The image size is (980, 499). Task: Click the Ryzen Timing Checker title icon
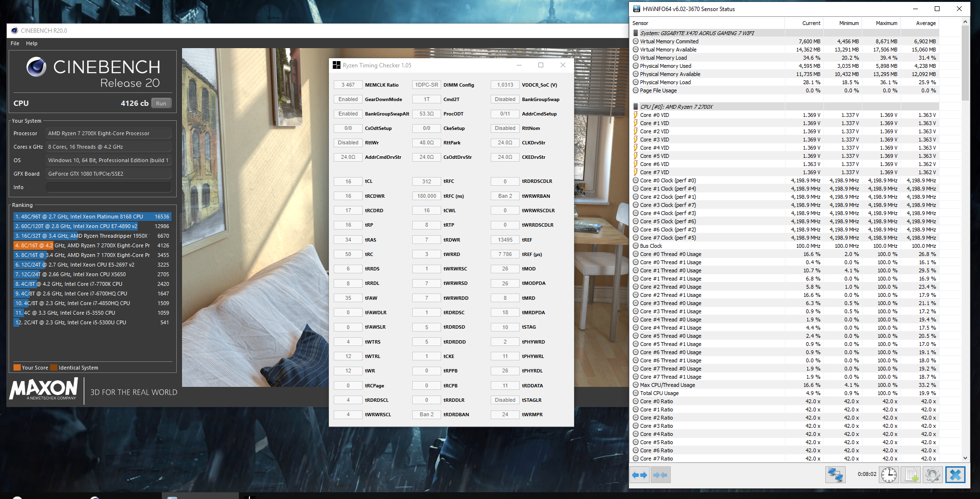point(337,65)
